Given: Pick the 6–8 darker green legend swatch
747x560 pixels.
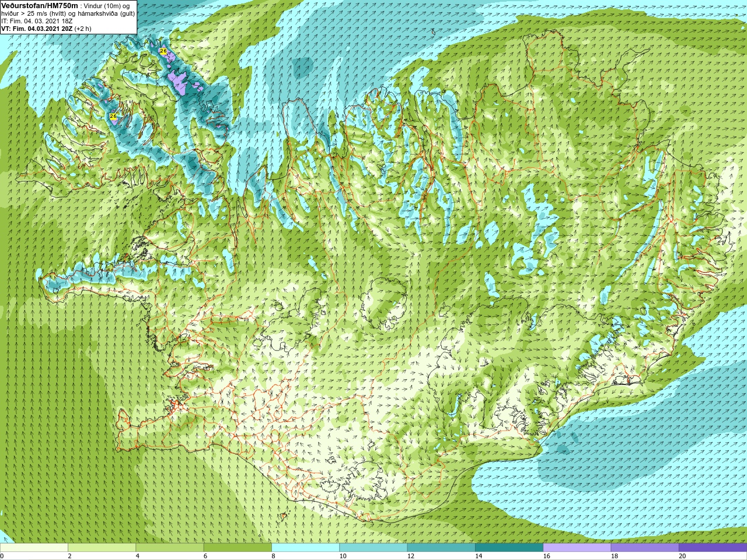Looking at the screenshot, I should coord(238,548).
